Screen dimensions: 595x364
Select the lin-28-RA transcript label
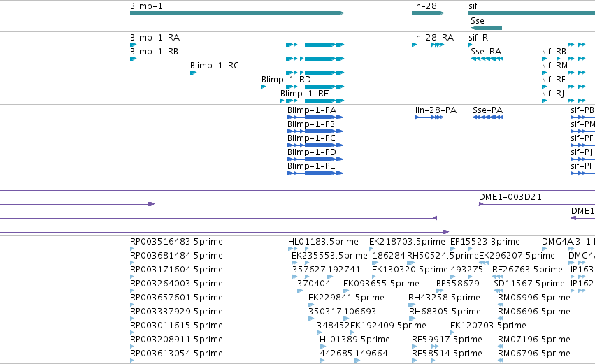[433, 38]
